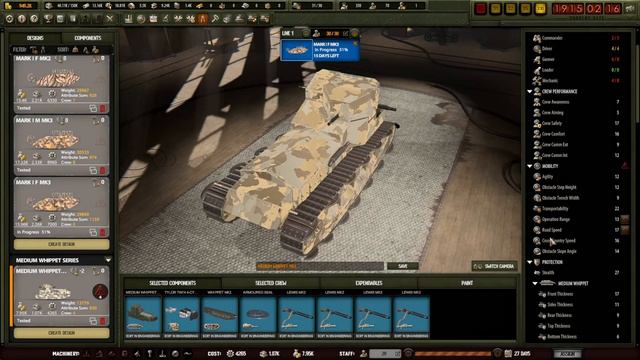Screen dimensions: 640x360
Task: Click the staff count input box
Action: (385, 353)
